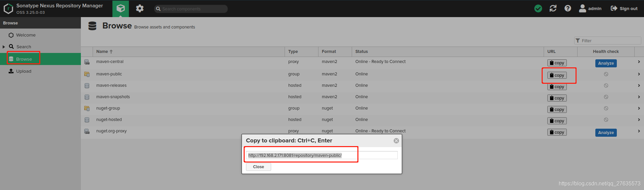Click the Browse page database icon
The height and width of the screenshot is (190, 644).
pyautogui.click(x=92, y=26)
